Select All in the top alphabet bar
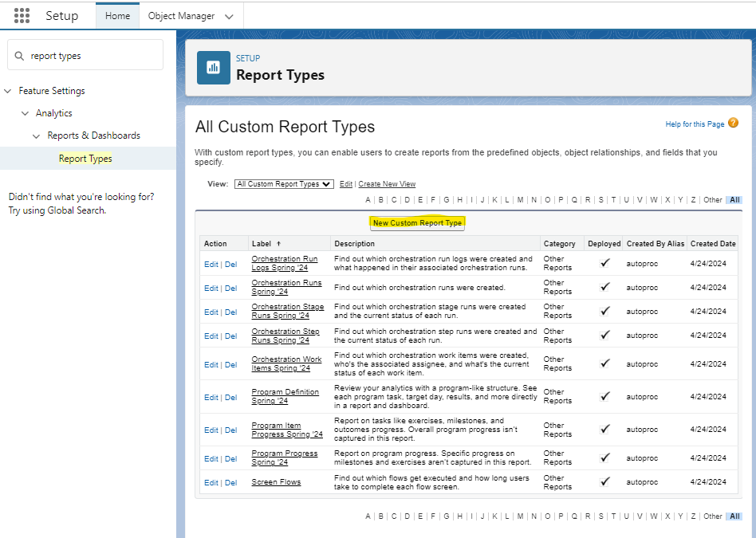Screen dimensions: 756x538 click(734, 199)
